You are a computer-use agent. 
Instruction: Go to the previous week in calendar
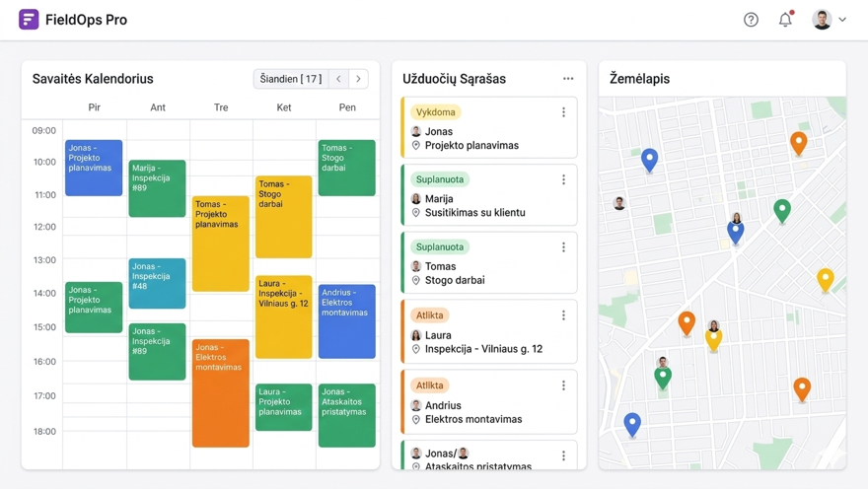(x=338, y=79)
